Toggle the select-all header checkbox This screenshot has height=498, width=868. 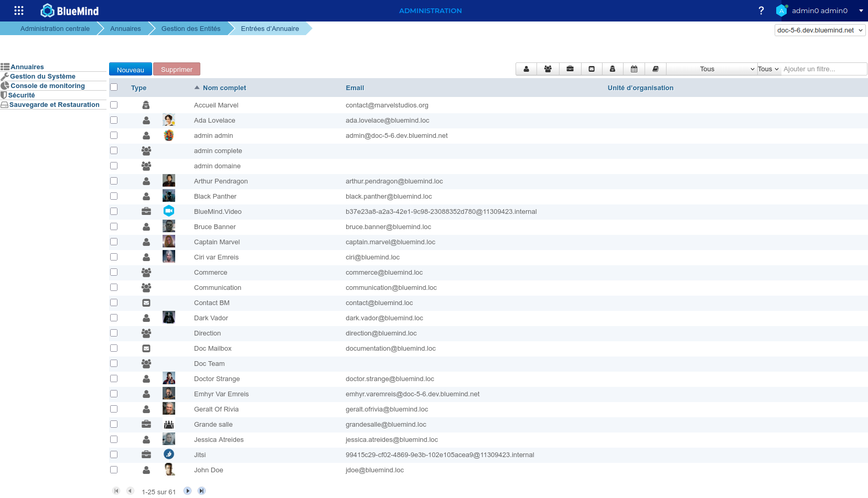(114, 88)
